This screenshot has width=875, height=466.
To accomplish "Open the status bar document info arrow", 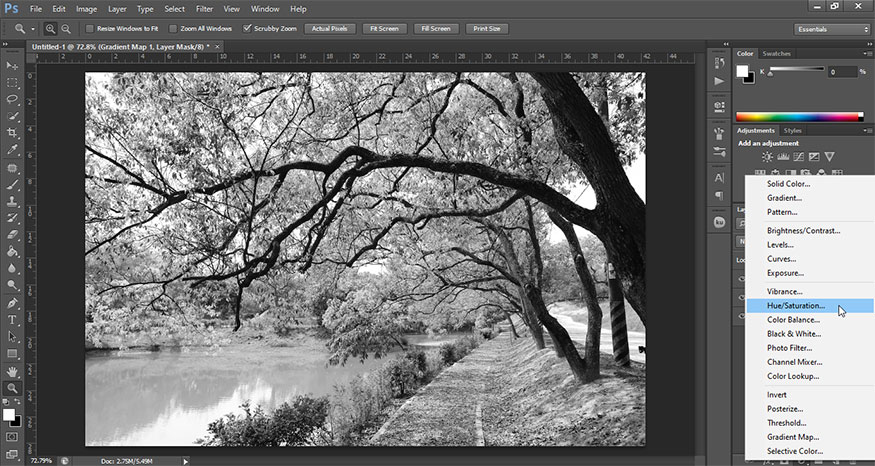I will point(186,461).
